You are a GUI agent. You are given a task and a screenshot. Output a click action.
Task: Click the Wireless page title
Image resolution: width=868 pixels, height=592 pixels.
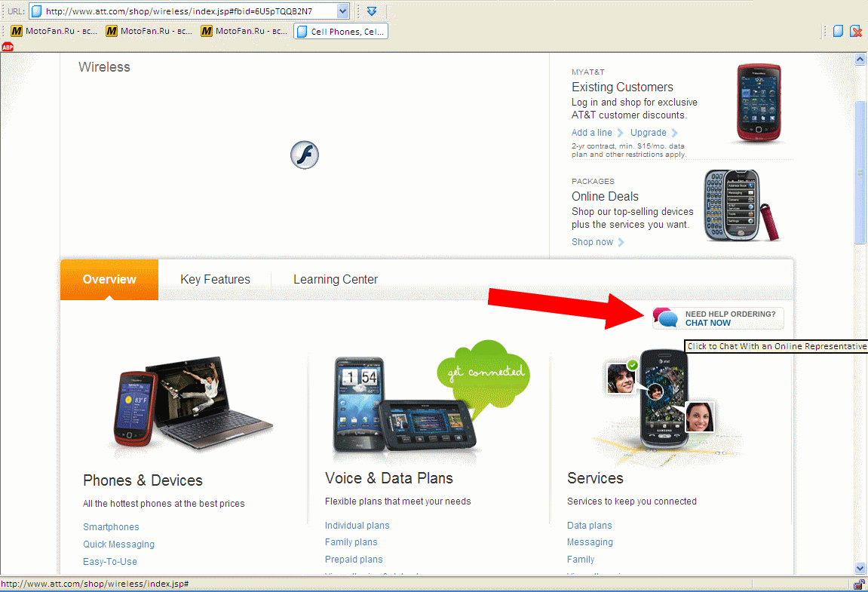(104, 67)
